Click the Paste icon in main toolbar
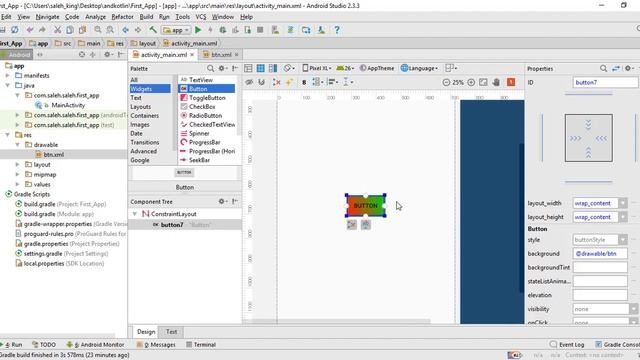The height and width of the screenshot is (360, 640). (x=83, y=30)
